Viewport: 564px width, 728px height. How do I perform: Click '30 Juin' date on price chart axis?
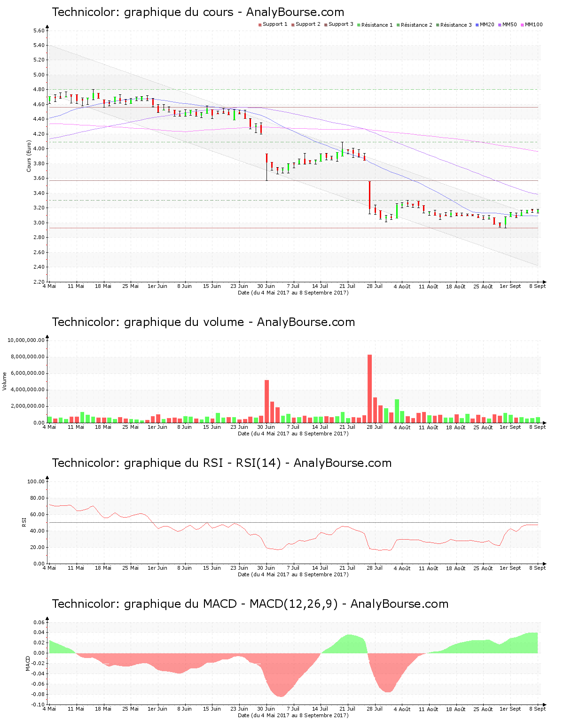click(x=266, y=286)
